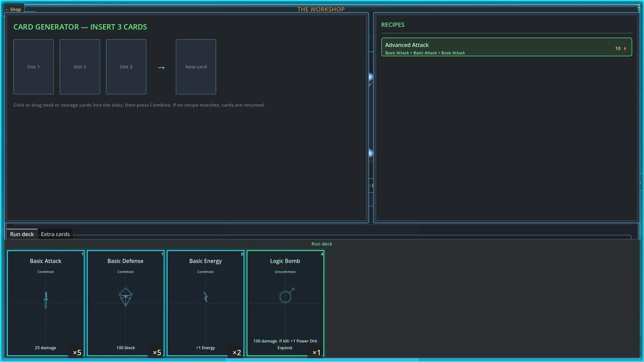Click the RECIPES heading
644x362 pixels.
(x=393, y=25)
